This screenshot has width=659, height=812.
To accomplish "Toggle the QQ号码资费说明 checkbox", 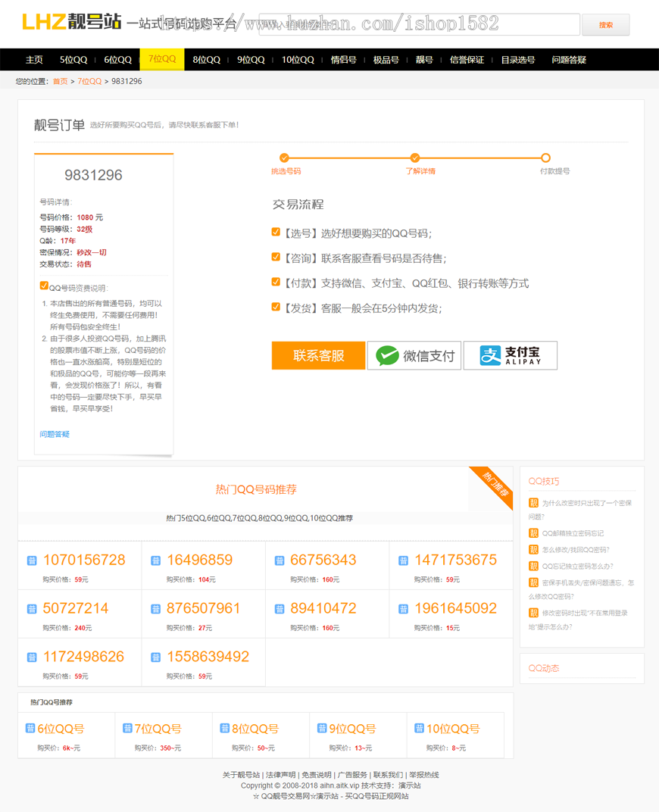I will [x=44, y=286].
